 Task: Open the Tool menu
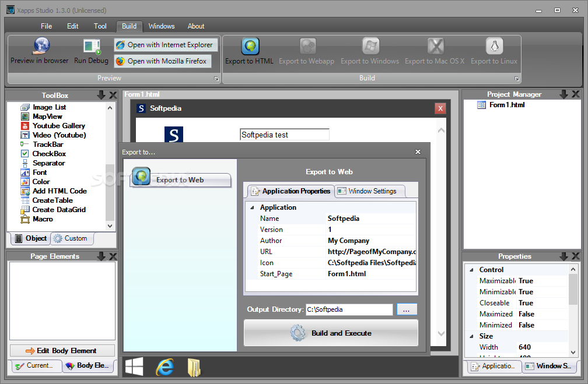100,26
